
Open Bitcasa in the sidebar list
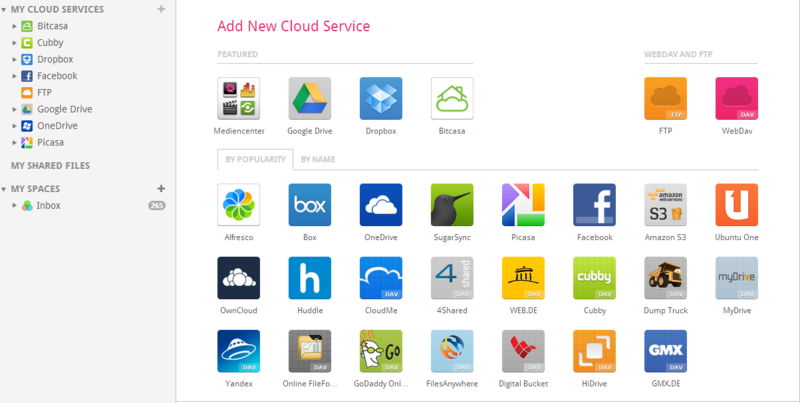click(44, 26)
